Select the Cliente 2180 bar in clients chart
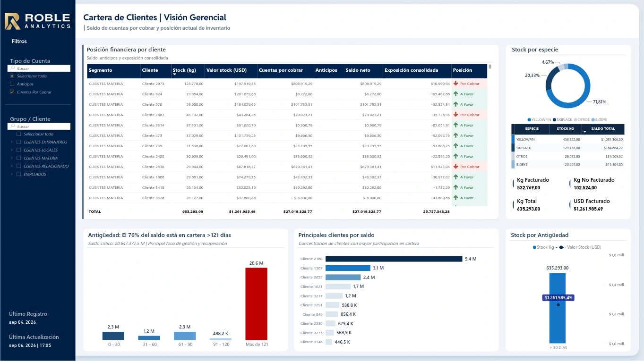Viewport: 644px width, 362px height. click(394, 259)
